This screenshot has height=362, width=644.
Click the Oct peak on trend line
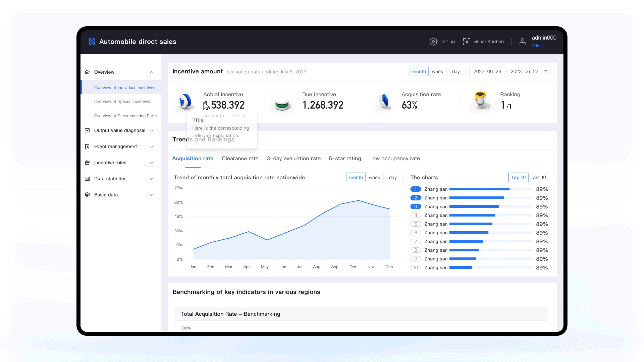[359, 200]
